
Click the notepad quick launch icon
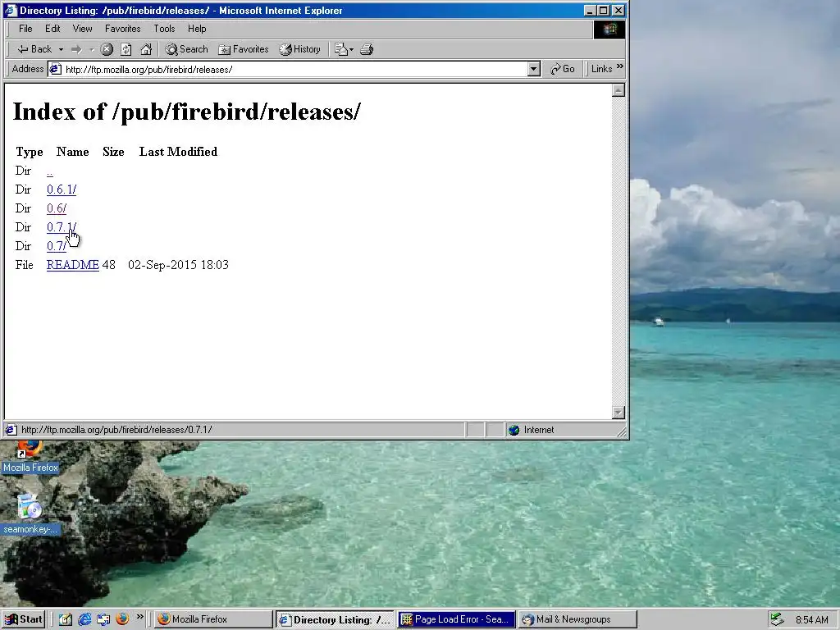click(x=66, y=619)
